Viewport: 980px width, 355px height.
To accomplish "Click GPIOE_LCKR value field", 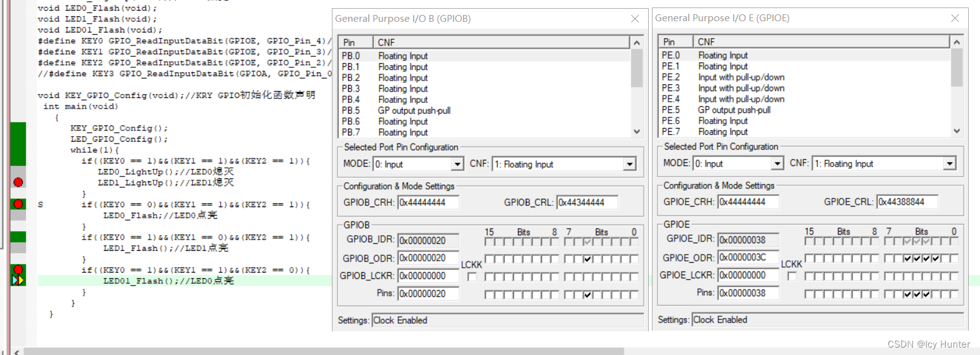I will point(749,275).
